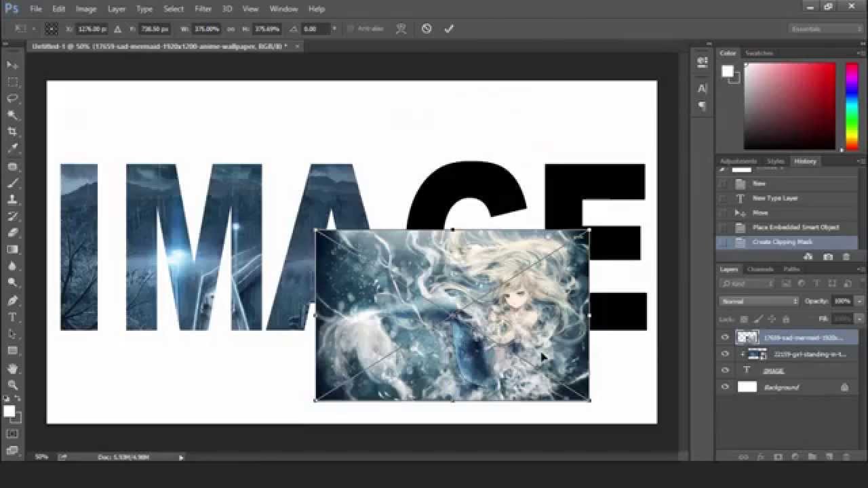Select the Rectangular Marquee tool
This screenshot has height=488, width=868.
pyautogui.click(x=12, y=81)
